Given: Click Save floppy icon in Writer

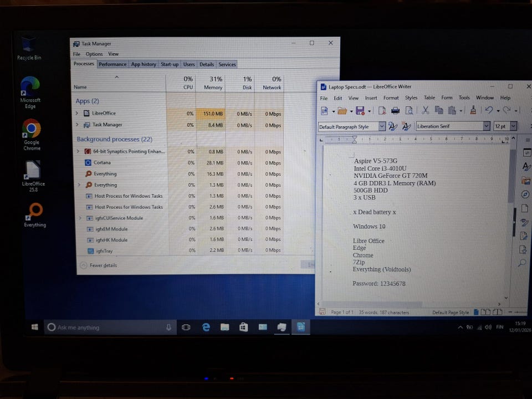Looking at the screenshot, I should click(x=360, y=111).
